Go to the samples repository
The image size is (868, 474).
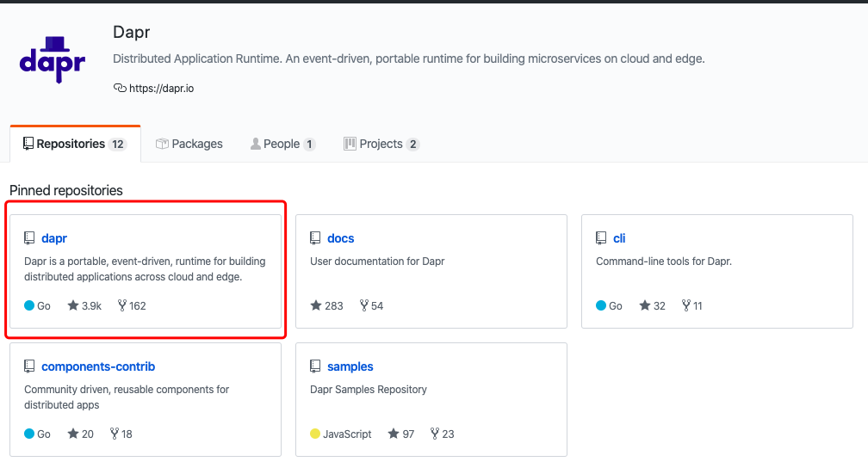click(350, 366)
